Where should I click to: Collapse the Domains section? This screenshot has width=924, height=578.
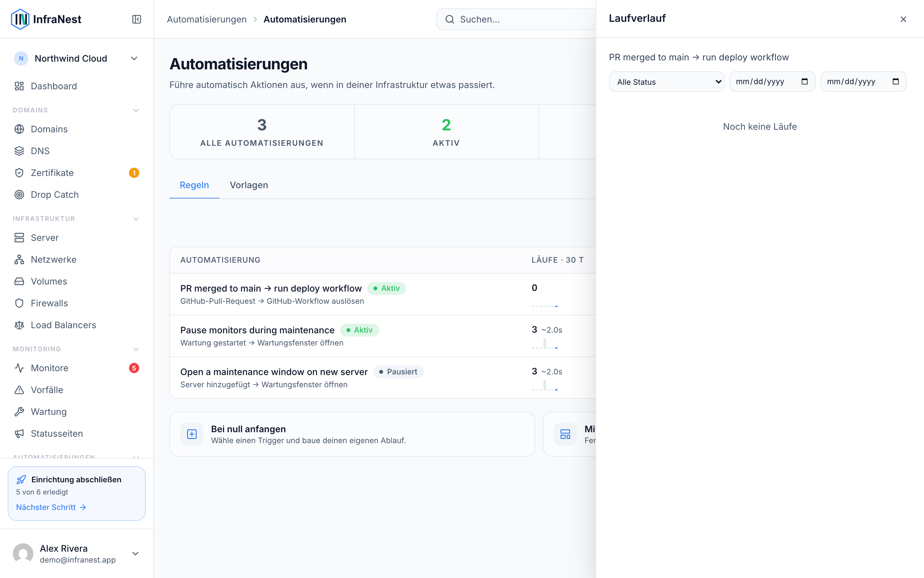pyautogui.click(x=136, y=110)
